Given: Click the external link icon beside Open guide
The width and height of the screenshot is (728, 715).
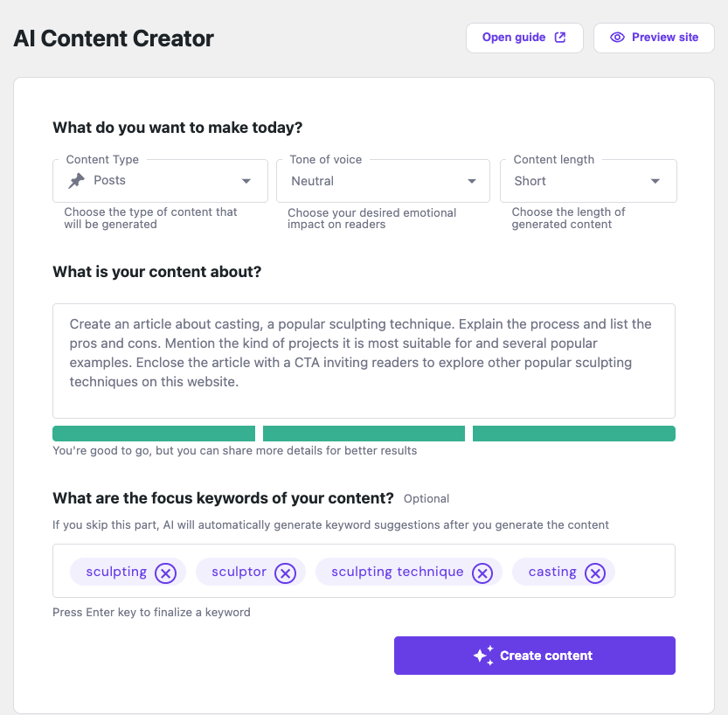Looking at the screenshot, I should click(x=560, y=38).
